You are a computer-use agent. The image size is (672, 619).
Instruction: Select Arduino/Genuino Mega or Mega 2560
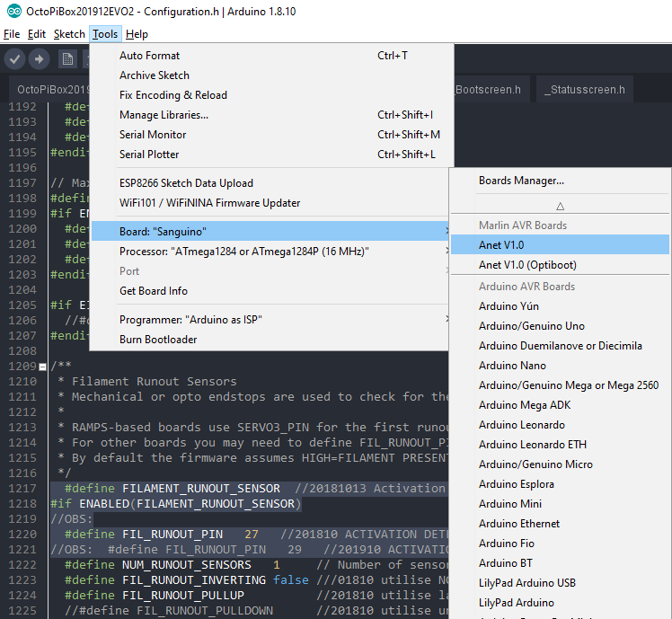pos(560,385)
